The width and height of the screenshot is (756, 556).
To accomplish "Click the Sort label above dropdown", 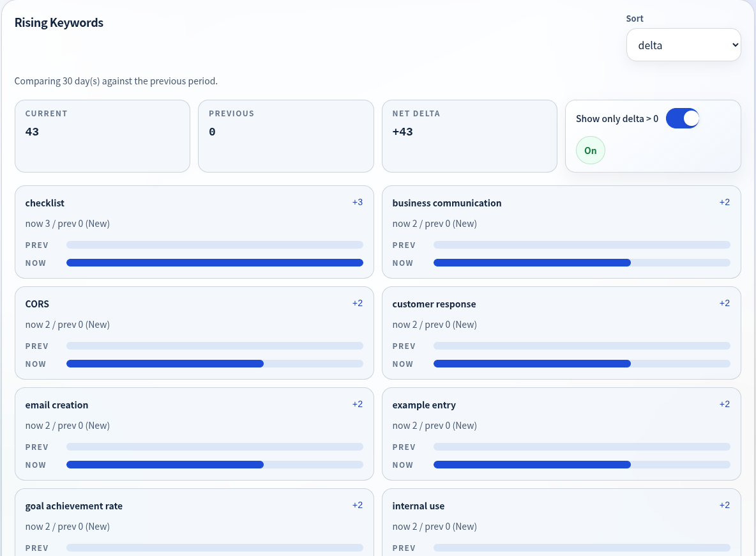I will pos(635,19).
